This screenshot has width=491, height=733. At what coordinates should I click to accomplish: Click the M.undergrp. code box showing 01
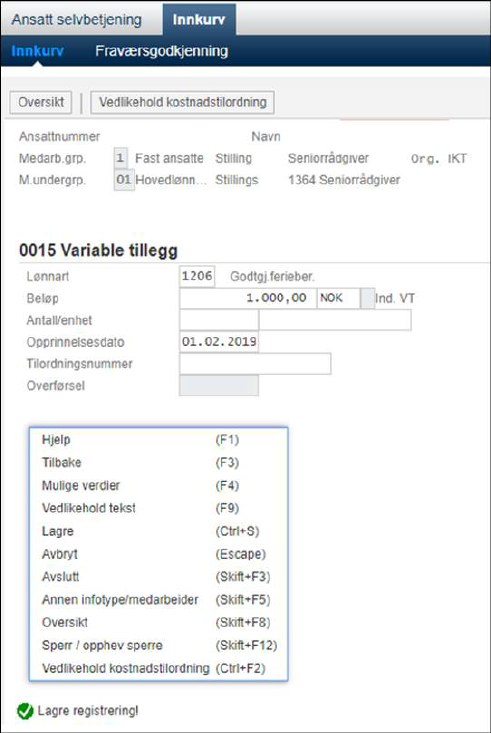coord(124,180)
